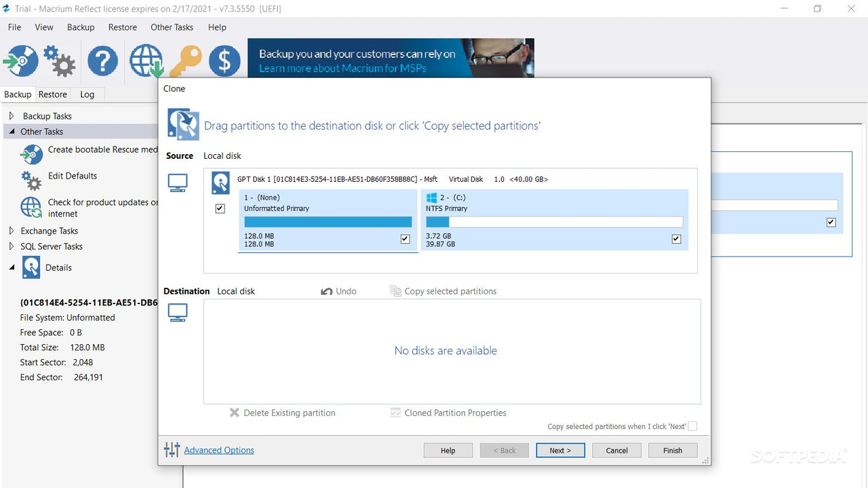
Task: Switch to the Log tab
Action: point(87,94)
